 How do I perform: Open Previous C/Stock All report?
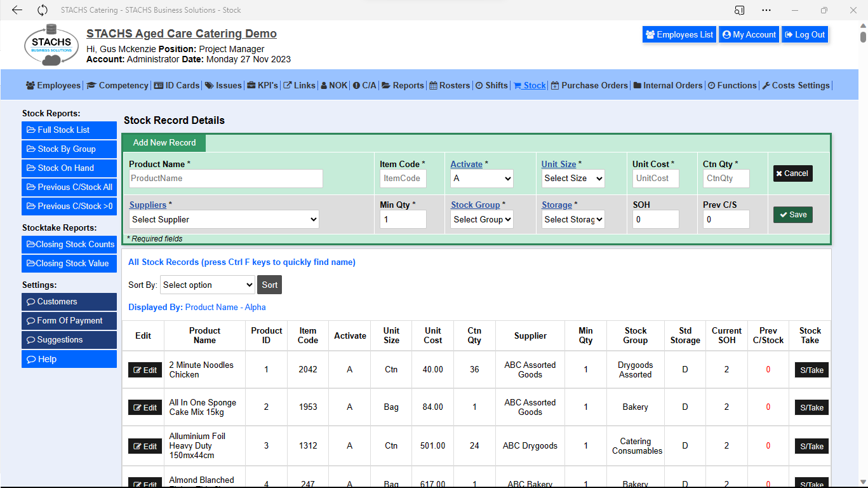[69, 187]
